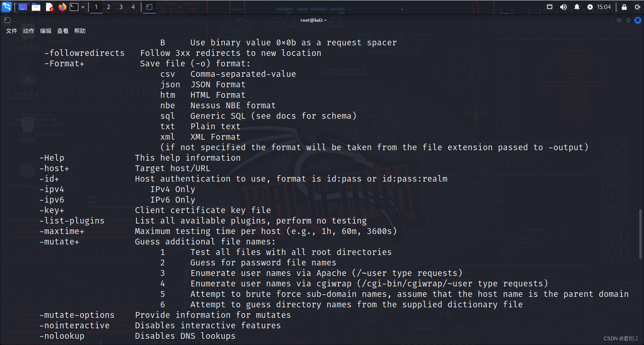Image resolution: width=644 pixels, height=345 pixels.
Task: Click the -id+ option text
Action: [x=49, y=179]
